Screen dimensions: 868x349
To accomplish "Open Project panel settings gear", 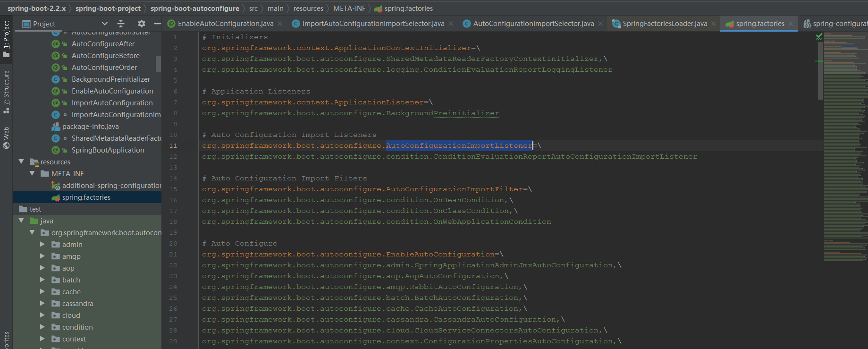I will 142,24.
